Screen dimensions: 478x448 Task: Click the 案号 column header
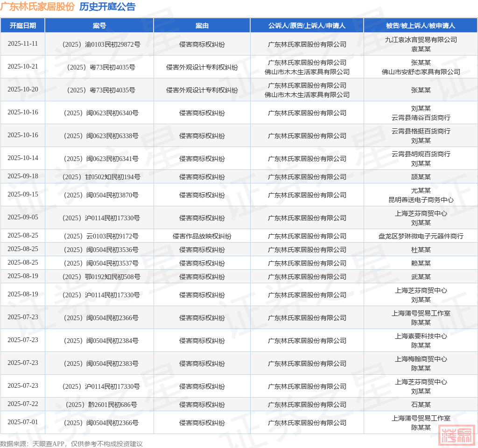pos(99,26)
